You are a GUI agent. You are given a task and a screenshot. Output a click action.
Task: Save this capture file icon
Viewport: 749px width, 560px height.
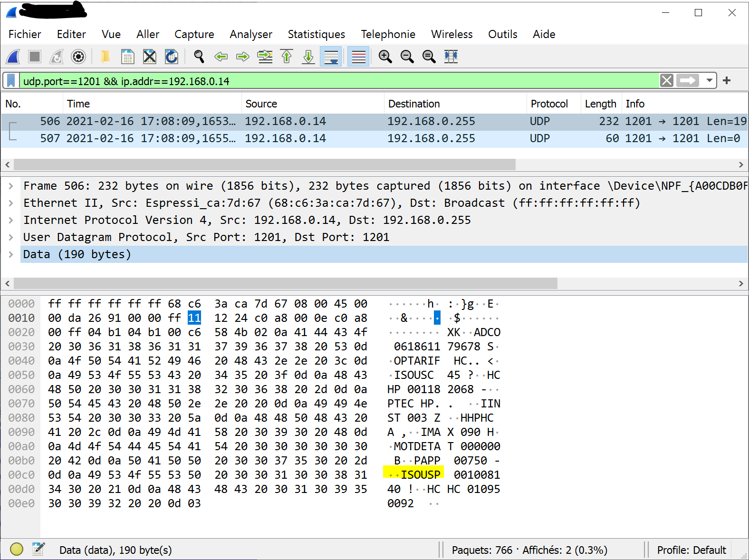127,57
